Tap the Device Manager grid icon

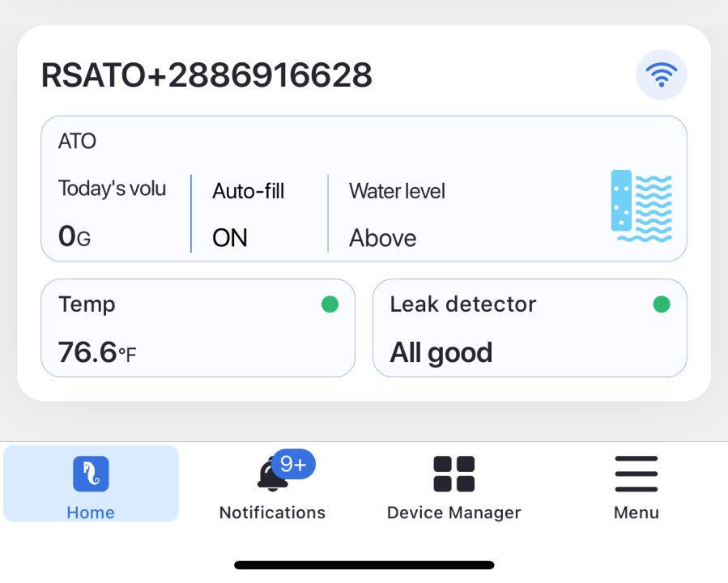pyautogui.click(x=453, y=474)
